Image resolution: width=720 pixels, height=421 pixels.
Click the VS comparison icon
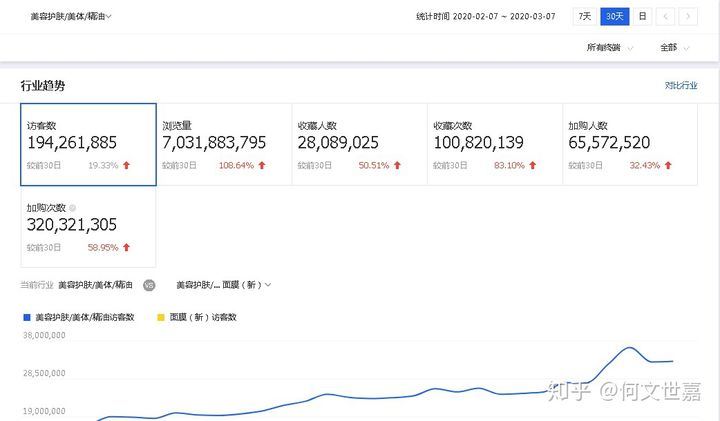[149, 285]
